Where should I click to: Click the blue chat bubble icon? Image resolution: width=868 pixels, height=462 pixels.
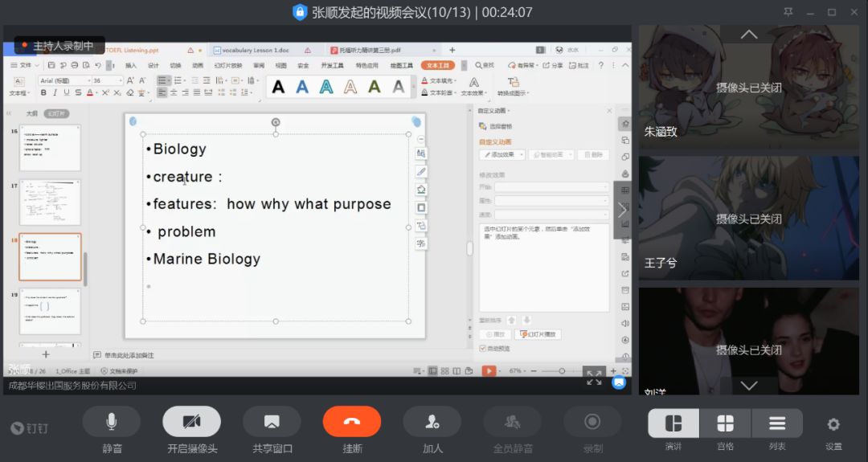click(x=619, y=382)
